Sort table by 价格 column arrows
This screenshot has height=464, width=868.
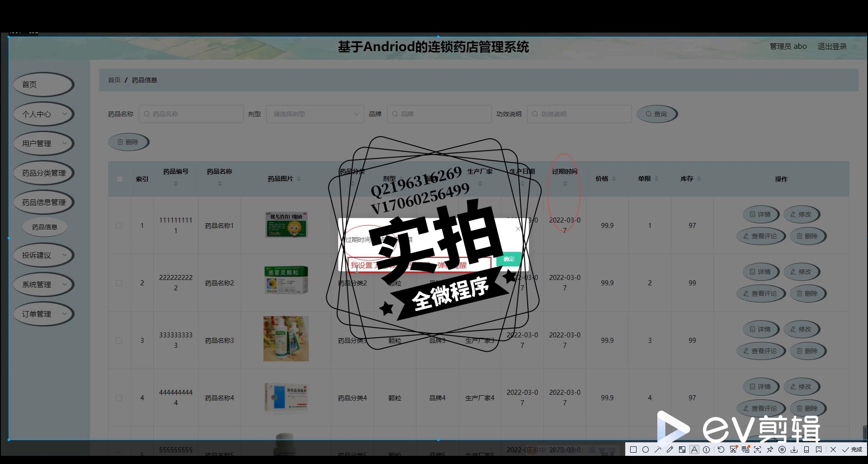point(614,179)
